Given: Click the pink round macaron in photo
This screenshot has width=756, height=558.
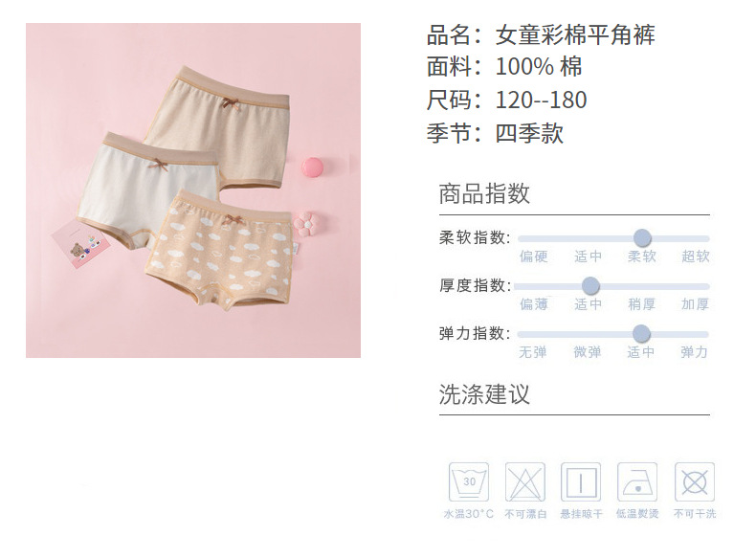Looking at the screenshot, I should click(x=314, y=168).
